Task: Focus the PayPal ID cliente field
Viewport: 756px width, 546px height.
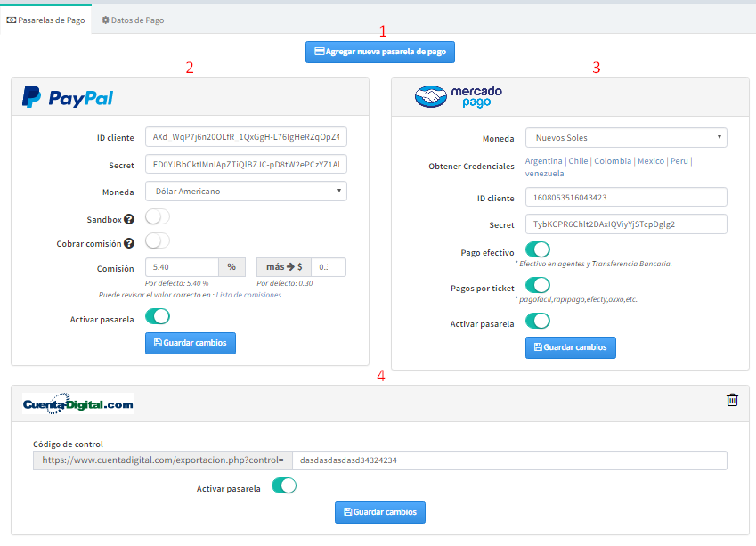Action: (246, 137)
